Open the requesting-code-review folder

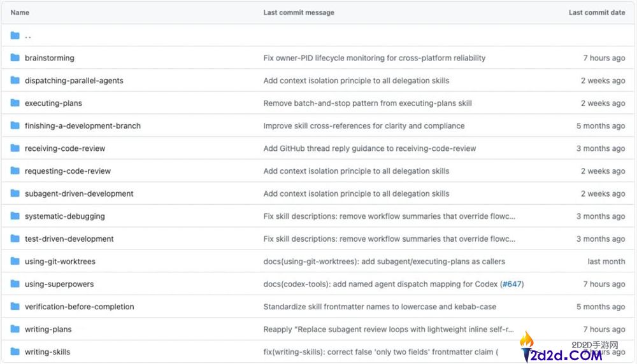[68, 171]
